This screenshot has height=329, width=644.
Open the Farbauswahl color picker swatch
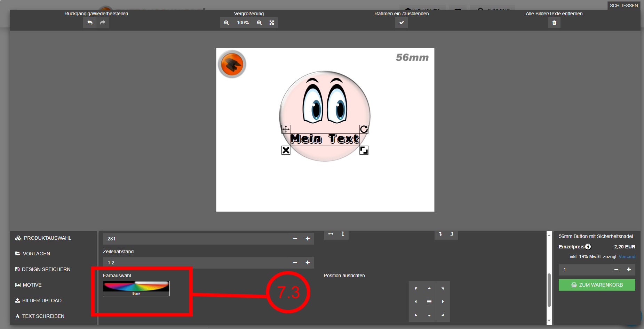pos(136,288)
